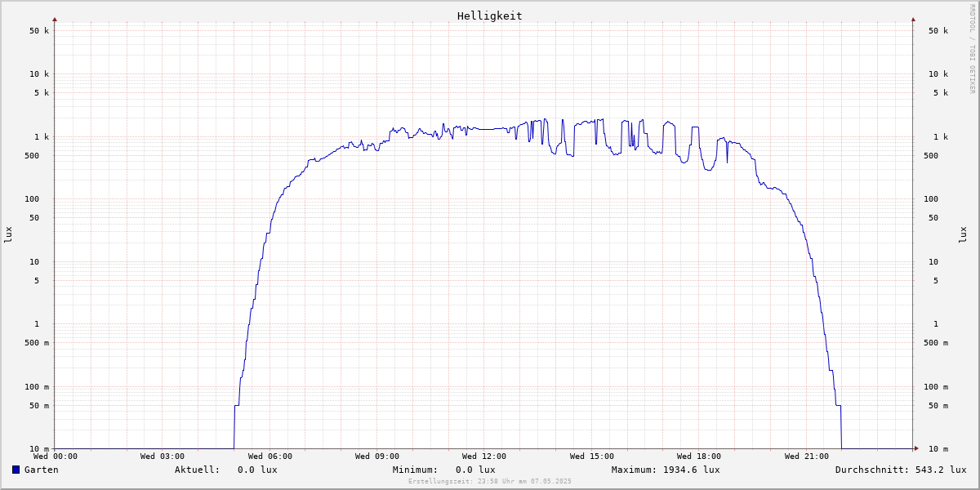Click the 1 k label on right axis
Screen dimensions: 980x490
[x=941, y=137]
